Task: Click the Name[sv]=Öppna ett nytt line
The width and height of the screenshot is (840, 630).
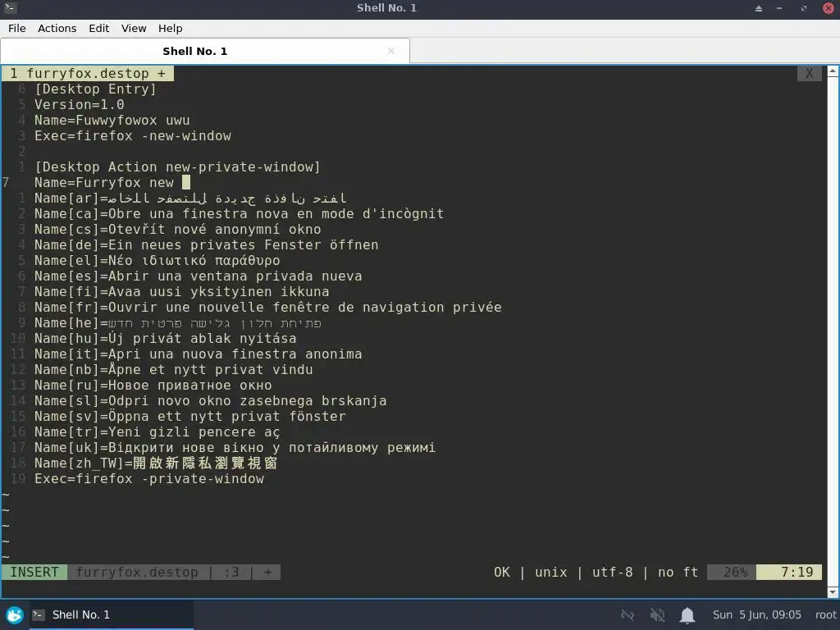Action: (190, 416)
